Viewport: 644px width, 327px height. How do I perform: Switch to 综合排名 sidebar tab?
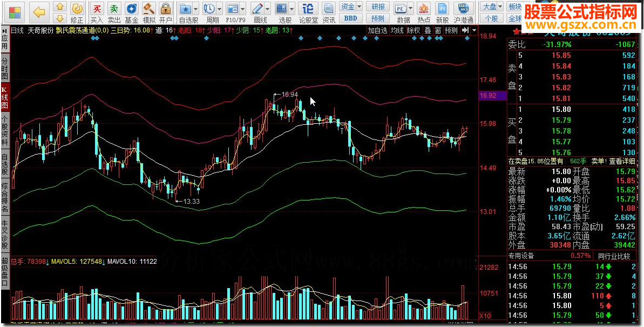click(x=4, y=197)
